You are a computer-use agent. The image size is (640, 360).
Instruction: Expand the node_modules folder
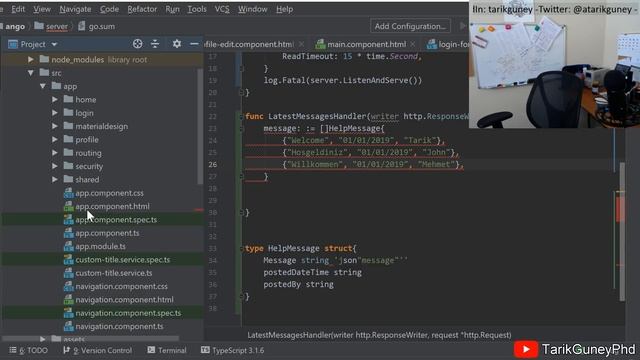coord(31,60)
